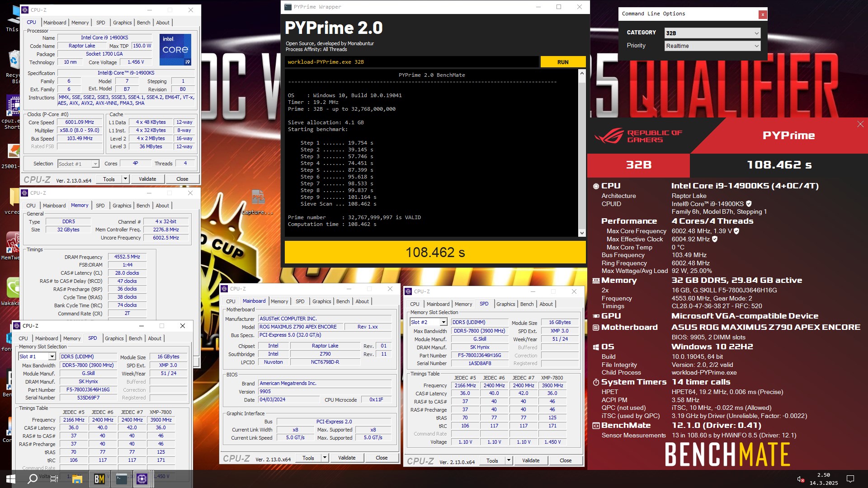Open Task View in the taskbar
The image size is (868, 488).
pos(54,479)
